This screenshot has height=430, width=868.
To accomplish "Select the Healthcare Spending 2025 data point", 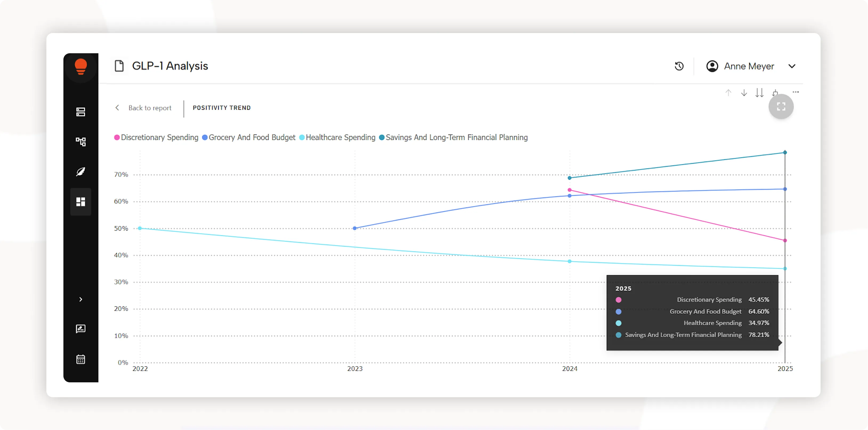I will pyautogui.click(x=785, y=269).
